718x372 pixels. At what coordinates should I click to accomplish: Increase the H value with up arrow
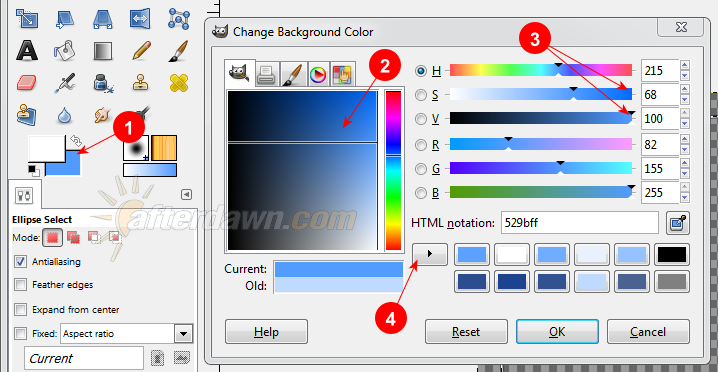coord(685,65)
